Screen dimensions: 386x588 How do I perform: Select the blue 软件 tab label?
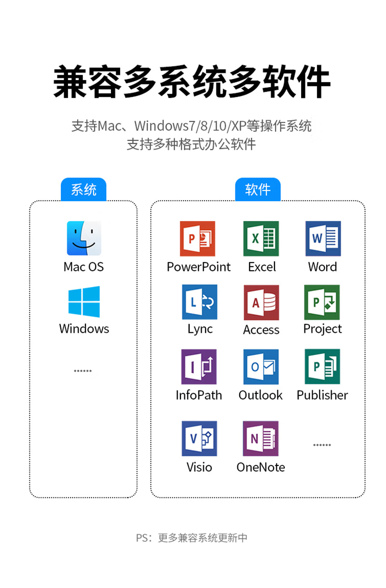click(258, 190)
